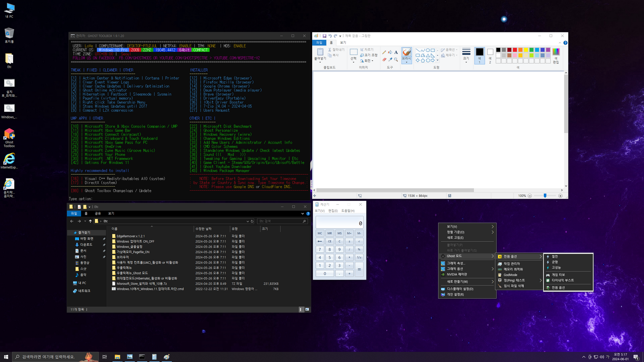Click the Undo arrow in Paint title bar
The height and width of the screenshot is (362, 644).
[330, 36]
